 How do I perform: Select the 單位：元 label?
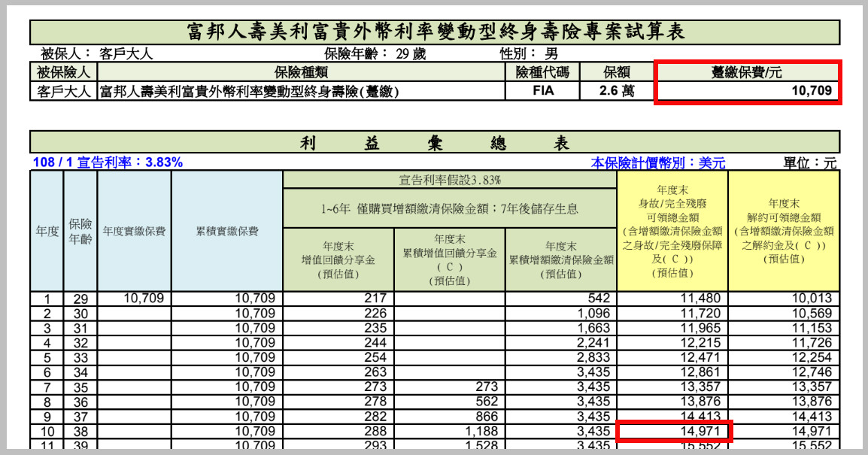pos(810,162)
